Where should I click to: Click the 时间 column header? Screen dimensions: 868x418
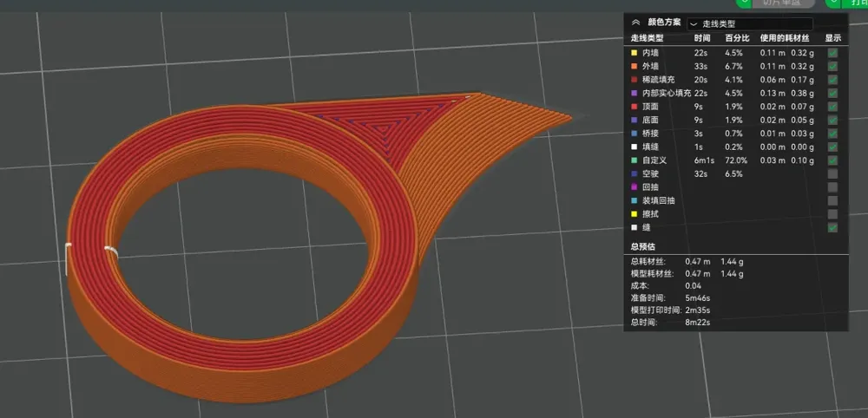coord(702,38)
